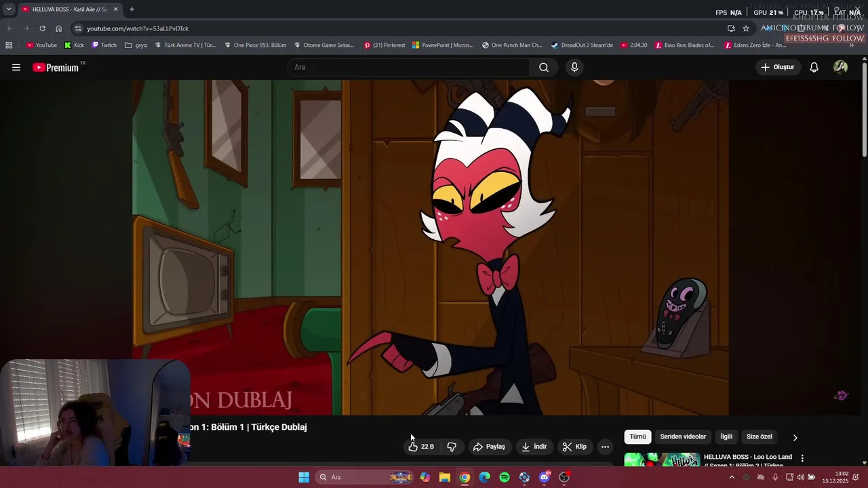
Task: Open One Piece 953. Bölüm bookmark
Action: (255, 45)
